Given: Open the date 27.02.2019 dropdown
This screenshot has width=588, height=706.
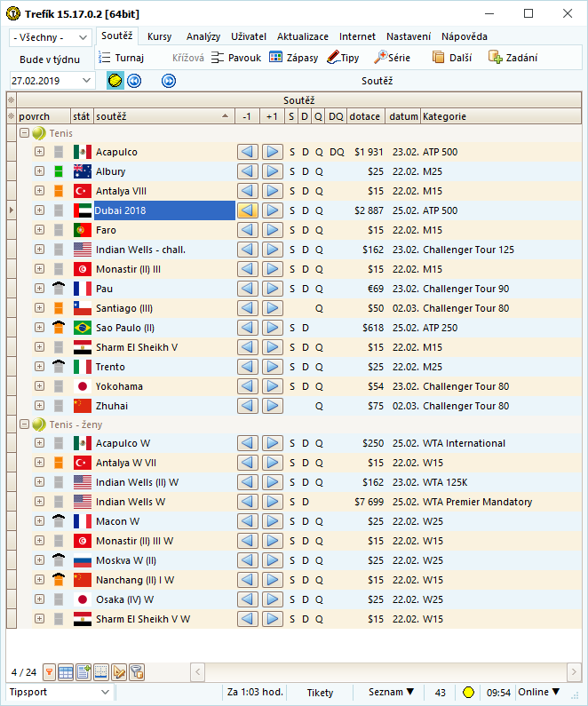Looking at the screenshot, I should 52,81.
